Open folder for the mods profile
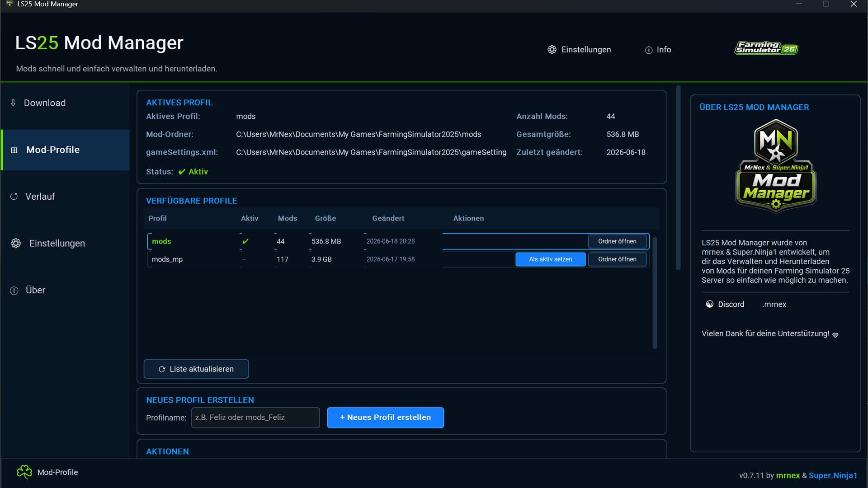 pyautogui.click(x=617, y=241)
